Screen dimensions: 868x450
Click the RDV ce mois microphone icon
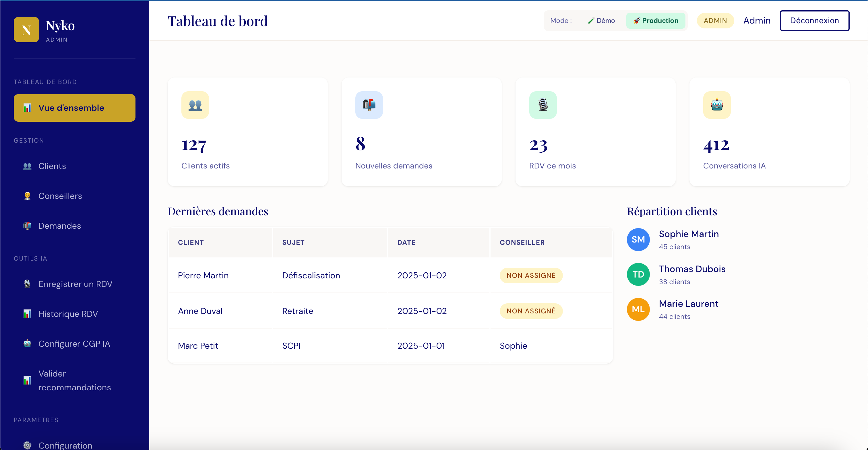tap(542, 105)
